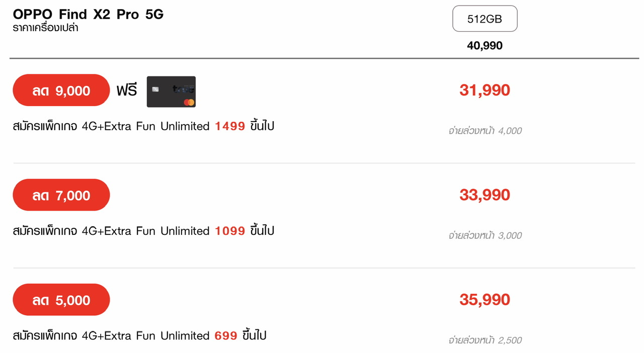Open the free black credit card image
Viewport: 644px width, 353px height.
pyautogui.click(x=171, y=92)
